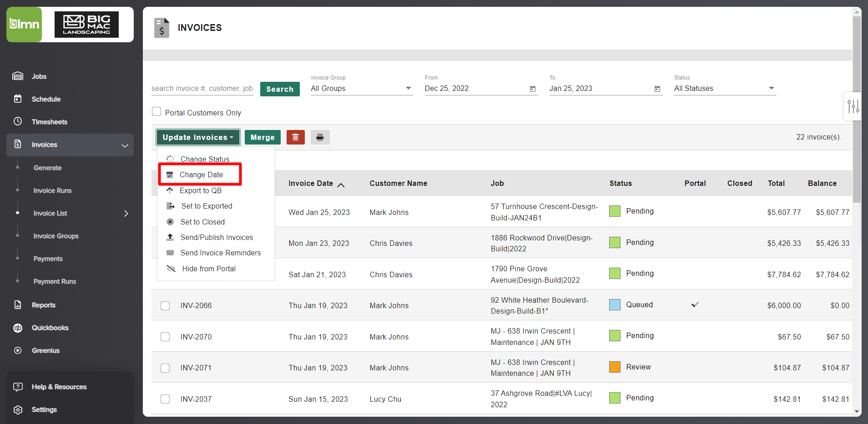Check the INV-2037 invoice checkbox
The width and height of the screenshot is (868, 424).
click(x=165, y=399)
